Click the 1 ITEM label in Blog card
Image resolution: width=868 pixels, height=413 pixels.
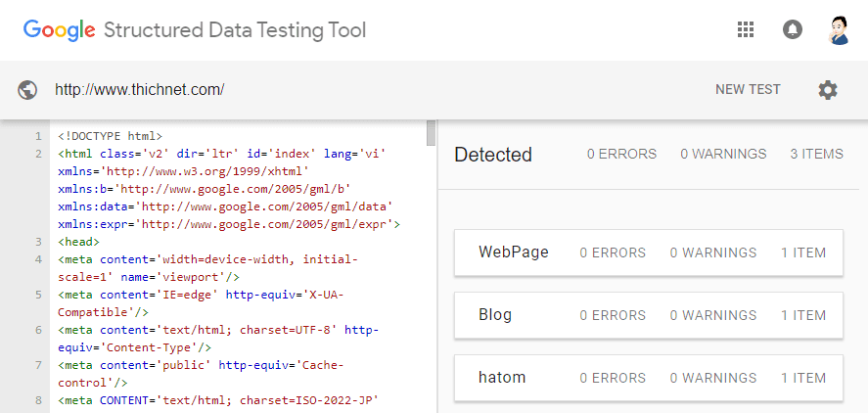pyautogui.click(x=803, y=315)
